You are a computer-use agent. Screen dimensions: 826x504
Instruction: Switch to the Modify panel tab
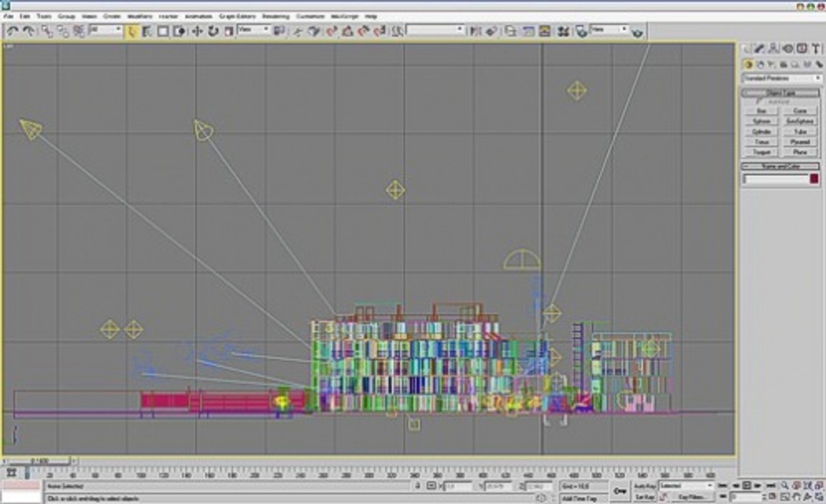pyautogui.click(x=760, y=49)
